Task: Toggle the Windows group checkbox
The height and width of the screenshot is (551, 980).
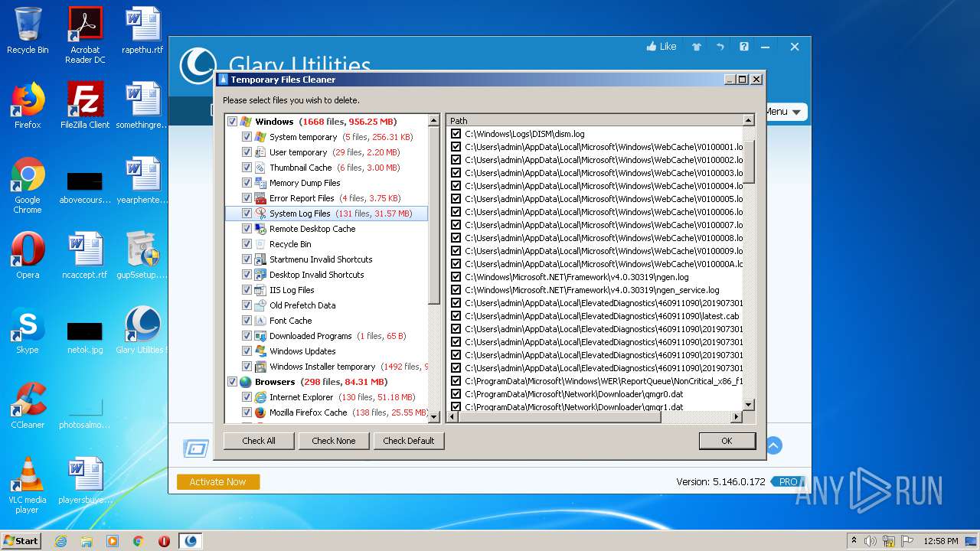Action: point(232,122)
